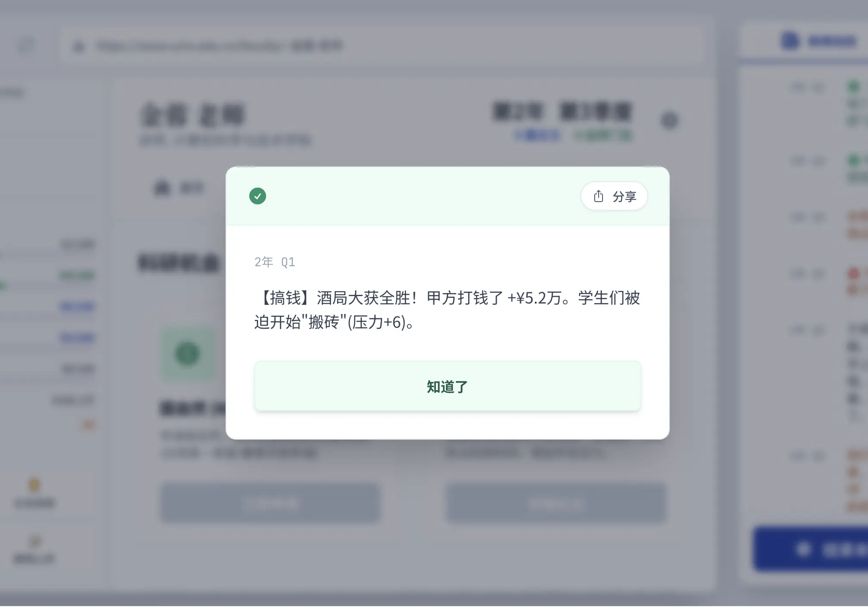Click the 知道了 confirmation button

[x=447, y=386]
